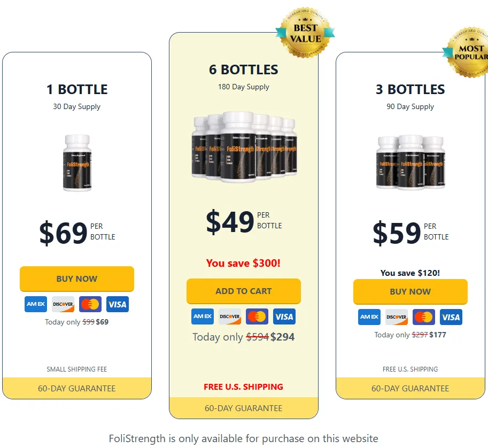Click the Discover card icon under 6 Bottles
Image resolution: width=488 pixels, height=448 pixels.
pyautogui.click(x=230, y=316)
